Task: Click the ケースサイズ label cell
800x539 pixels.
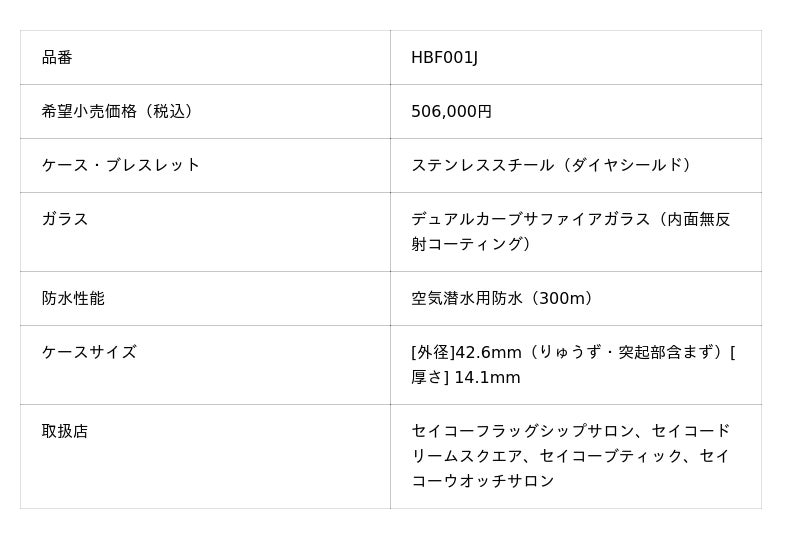Action: (89, 352)
